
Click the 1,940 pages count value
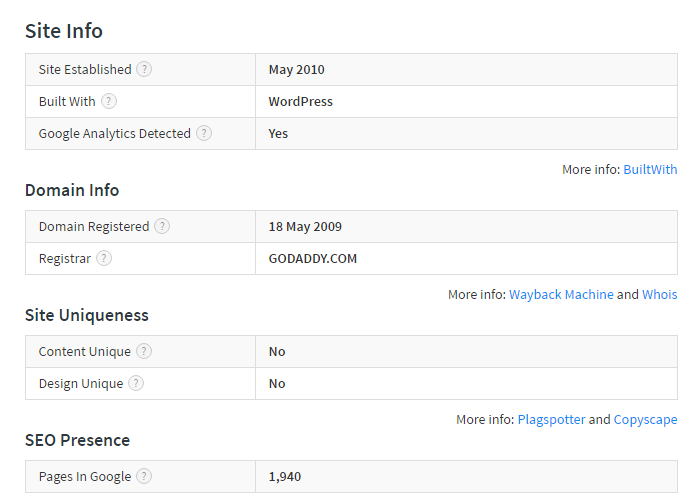point(286,477)
